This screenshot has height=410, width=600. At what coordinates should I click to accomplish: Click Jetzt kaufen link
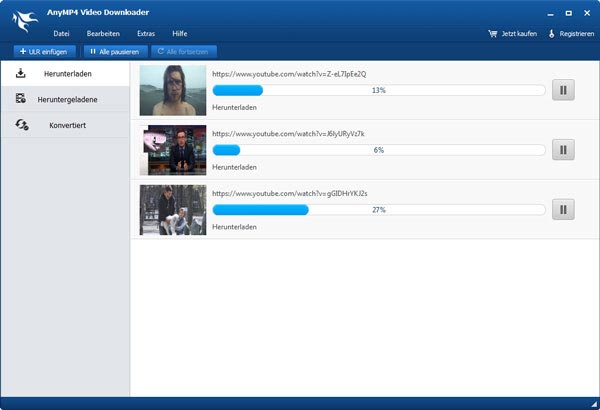tap(519, 34)
